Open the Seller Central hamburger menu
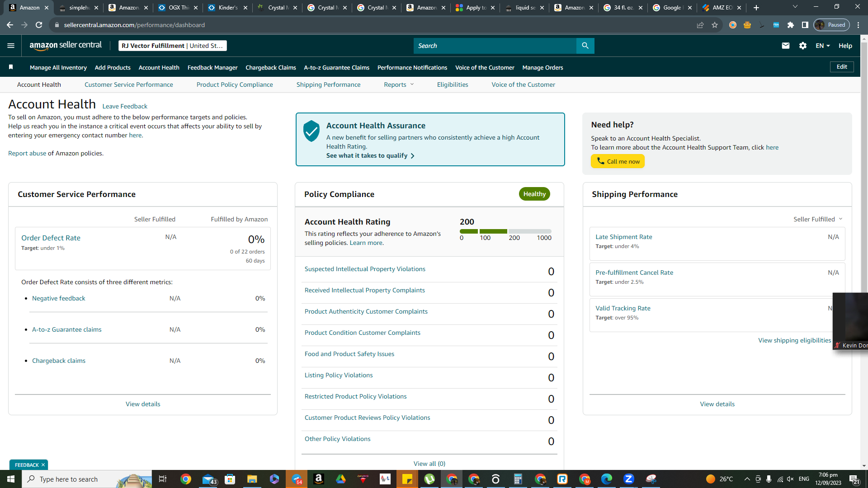 click(x=11, y=46)
